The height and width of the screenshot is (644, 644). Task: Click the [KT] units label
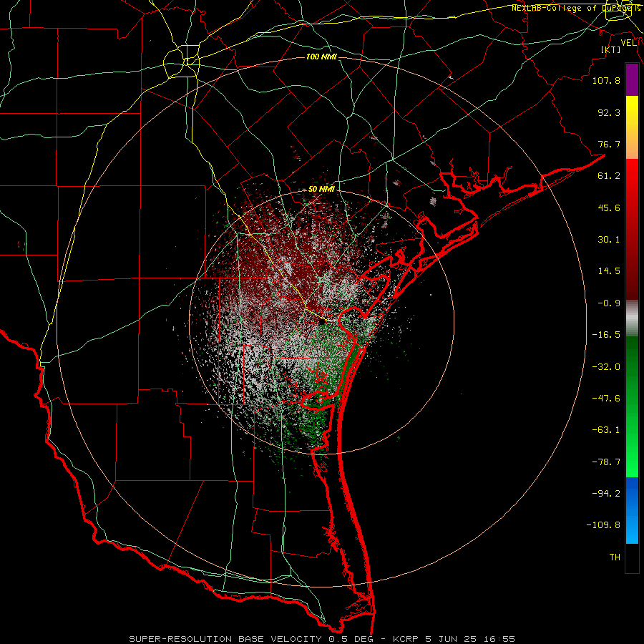point(611,49)
